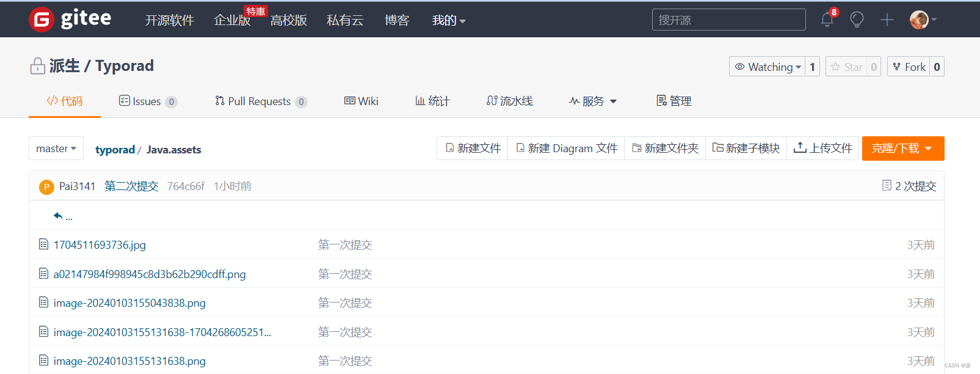Click the go-back parent directory arrow
The height and width of the screenshot is (374, 980).
[x=59, y=216]
